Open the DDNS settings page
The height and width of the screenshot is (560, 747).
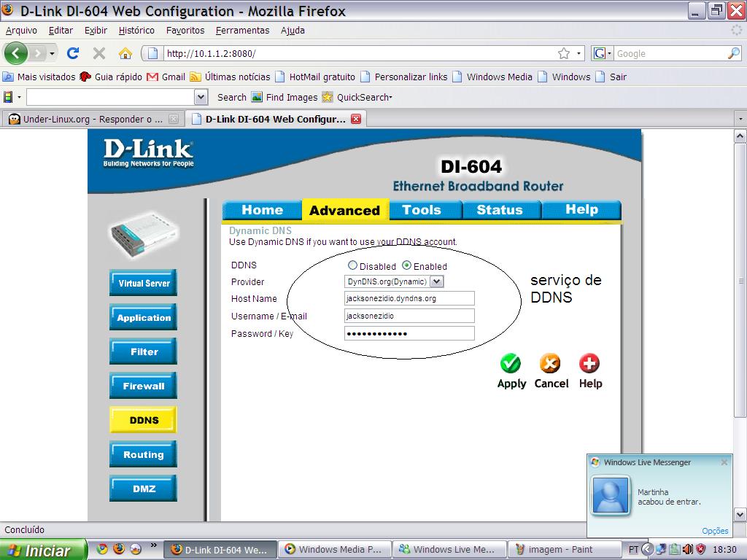pos(144,420)
